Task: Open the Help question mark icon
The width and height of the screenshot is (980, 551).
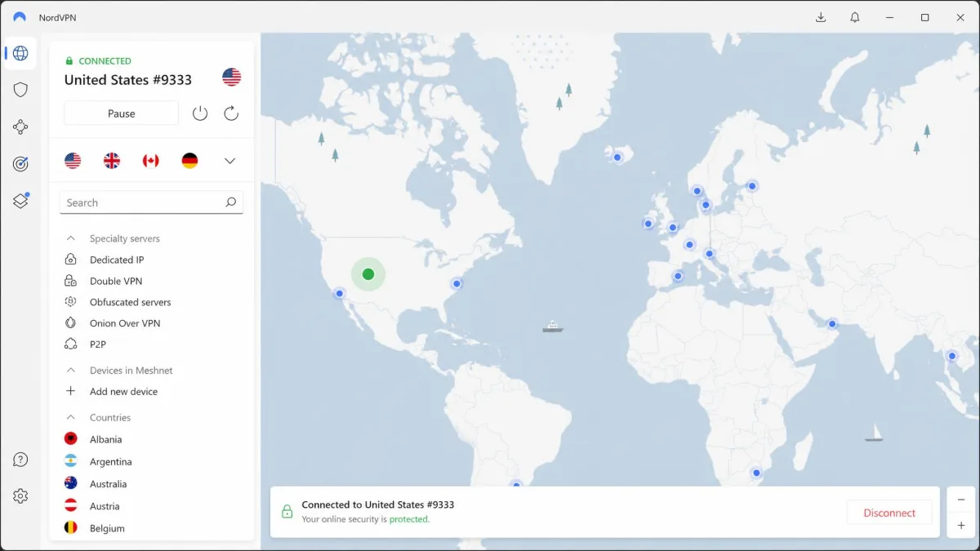Action: click(x=20, y=460)
